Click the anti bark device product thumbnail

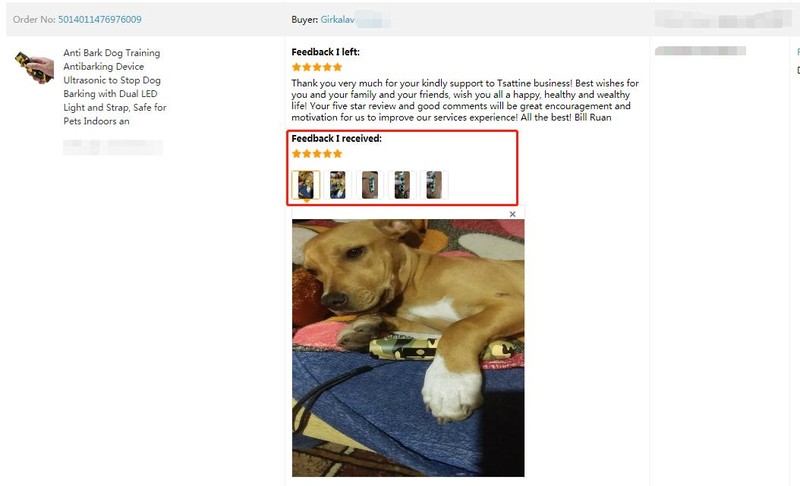point(34,67)
